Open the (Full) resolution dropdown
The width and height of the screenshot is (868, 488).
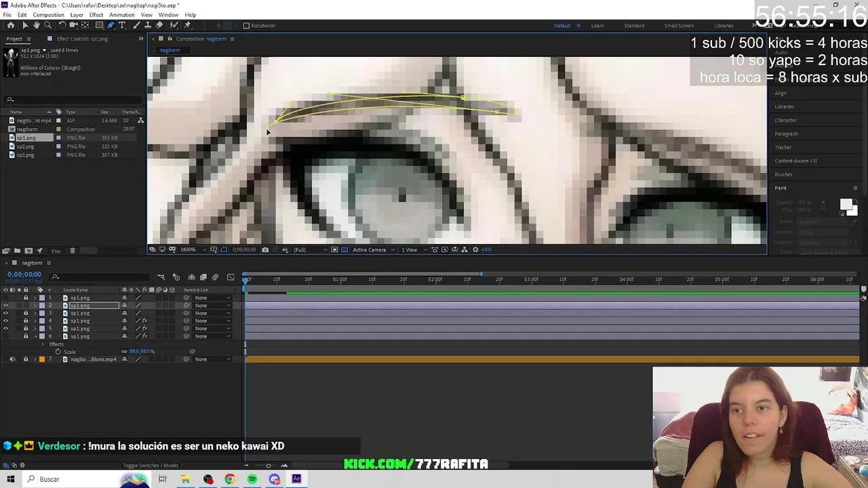(x=311, y=249)
